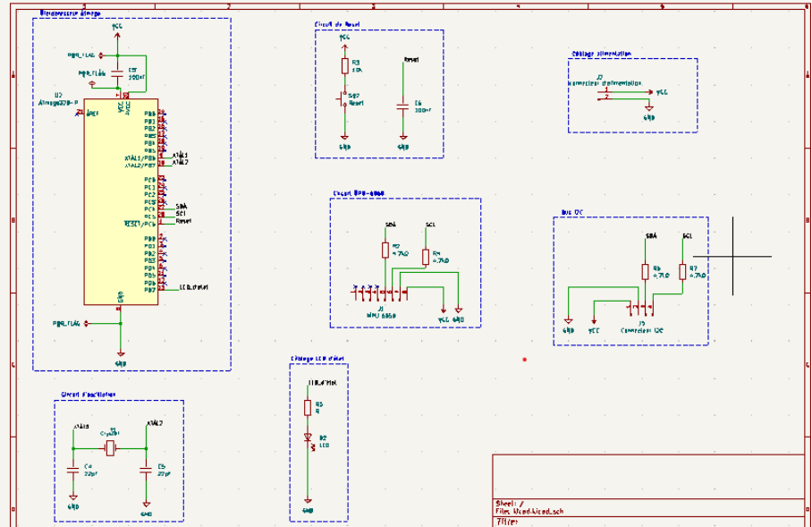Select the SDA net label in the I2C bus
Viewport: 812px width, 527px height.
coord(650,235)
